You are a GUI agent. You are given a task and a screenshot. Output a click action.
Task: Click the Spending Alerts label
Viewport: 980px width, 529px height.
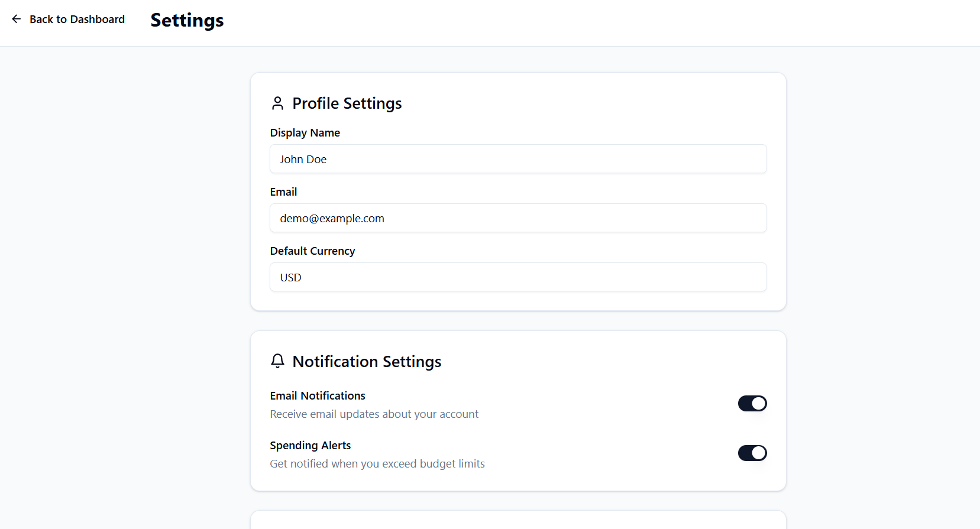click(311, 446)
